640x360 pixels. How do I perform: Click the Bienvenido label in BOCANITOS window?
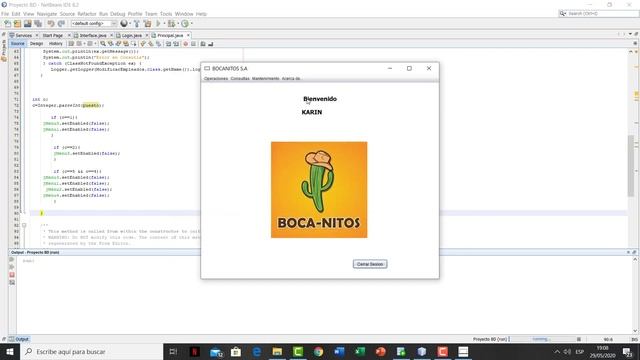click(x=320, y=99)
